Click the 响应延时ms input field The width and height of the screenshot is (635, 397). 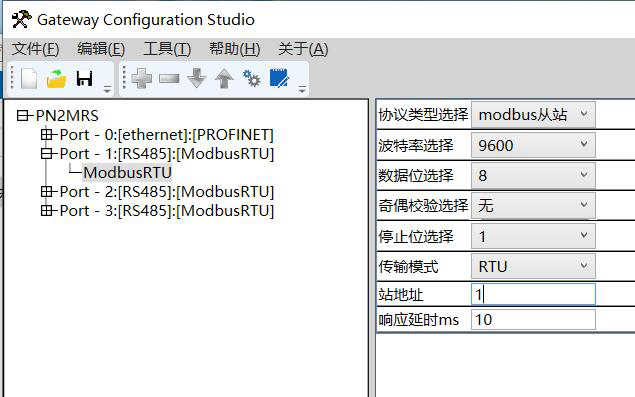pyautogui.click(x=533, y=320)
